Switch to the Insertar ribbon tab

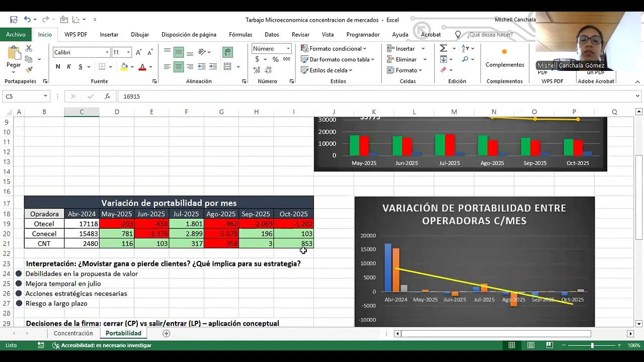tap(109, 35)
